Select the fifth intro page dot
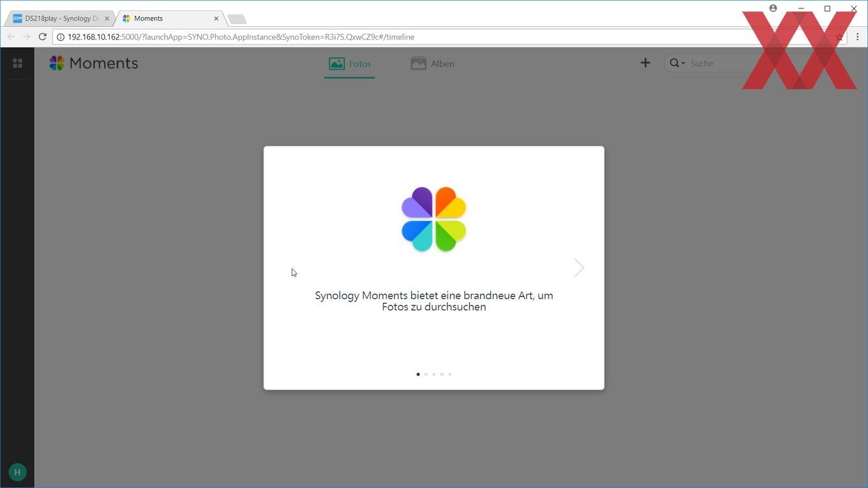 449,374
